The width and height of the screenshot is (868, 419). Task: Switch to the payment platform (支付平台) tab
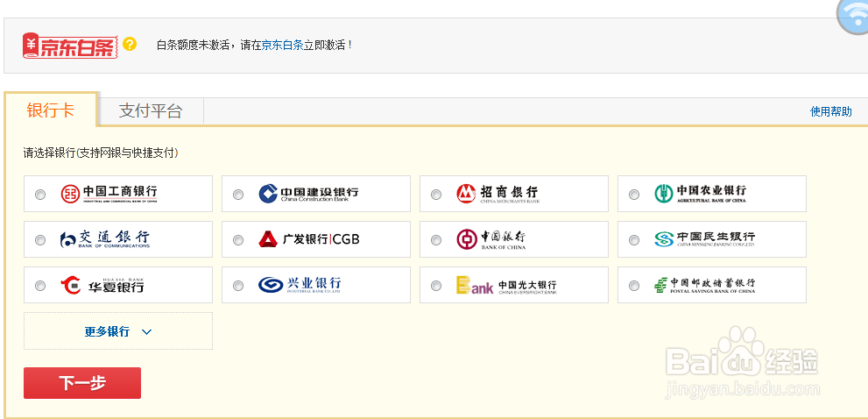151,111
